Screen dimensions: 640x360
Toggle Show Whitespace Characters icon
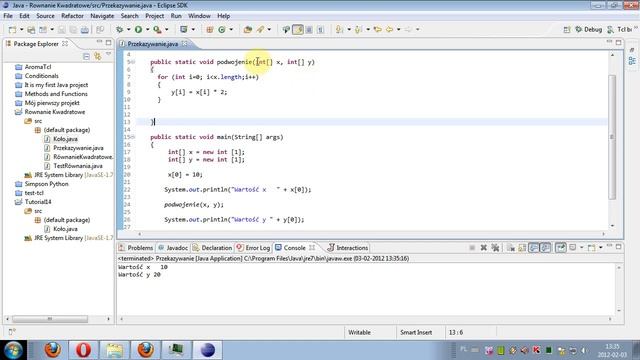[321, 29]
